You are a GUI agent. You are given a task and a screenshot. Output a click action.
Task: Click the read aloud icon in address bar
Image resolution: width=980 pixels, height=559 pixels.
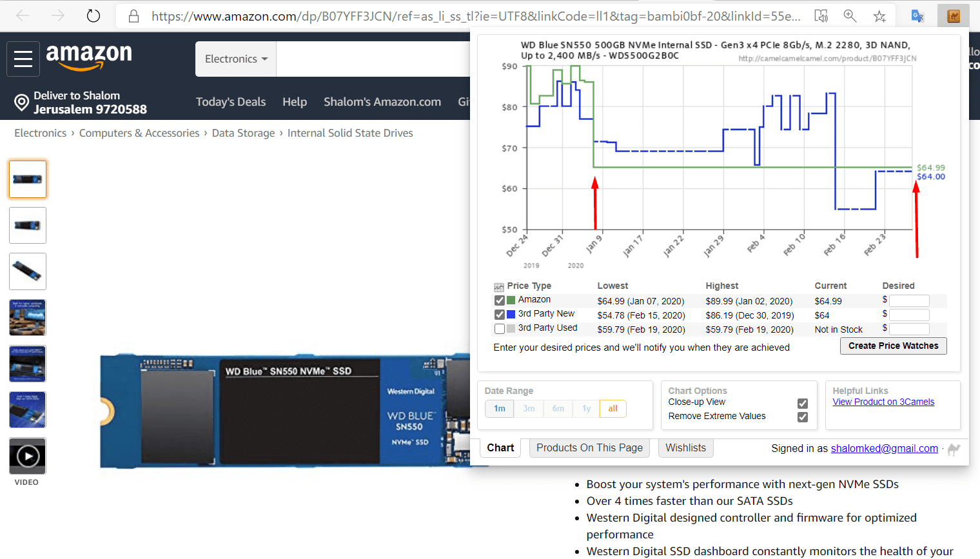821,16
